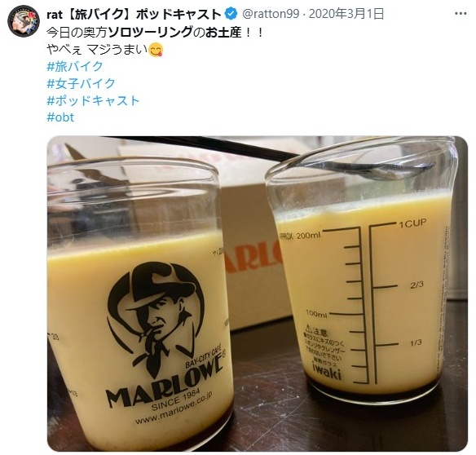Click the smiling tongue emoji in tweet
476x455 pixels.
156,50
